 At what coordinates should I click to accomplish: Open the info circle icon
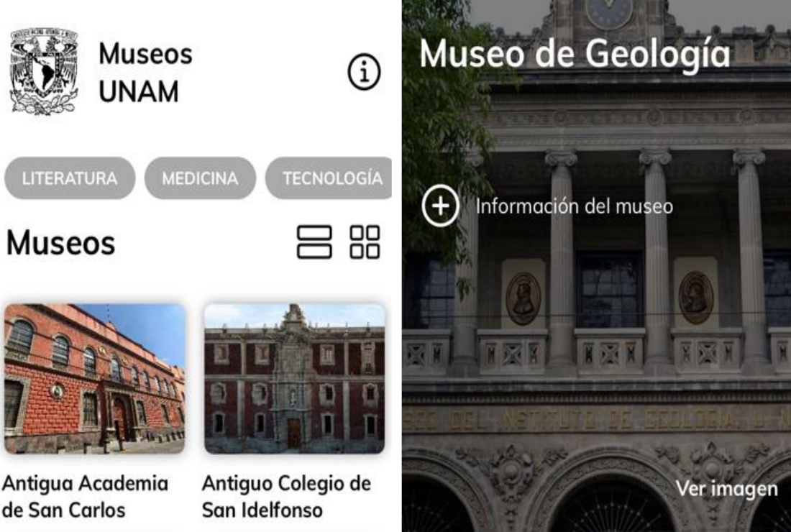click(x=364, y=72)
